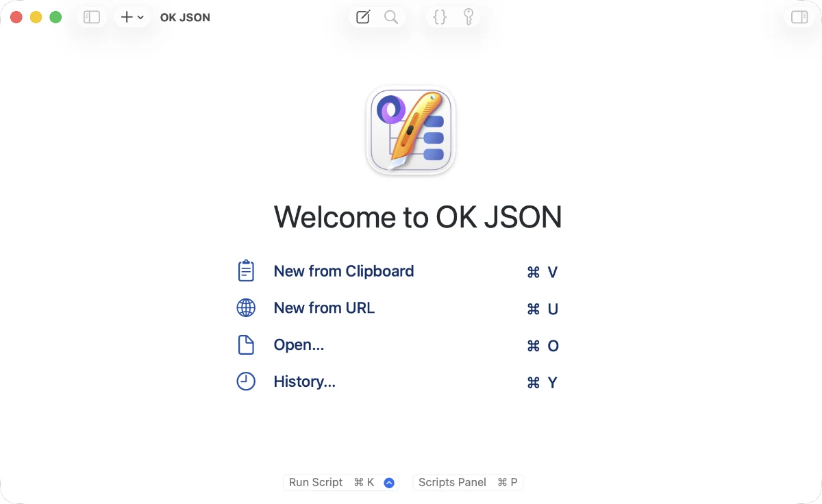This screenshot has height=504, width=822.
Task: Open search with the magnifier icon
Action: [x=391, y=17]
